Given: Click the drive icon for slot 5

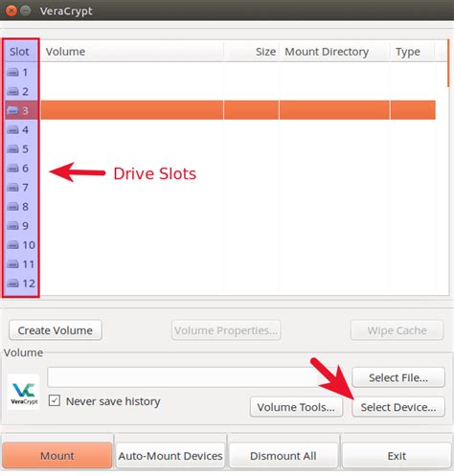Looking at the screenshot, I should (13, 149).
